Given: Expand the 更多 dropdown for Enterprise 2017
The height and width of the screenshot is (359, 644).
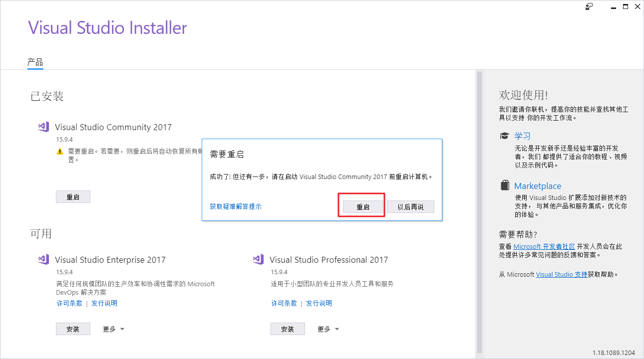Looking at the screenshot, I should pyautogui.click(x=114, y=329).
